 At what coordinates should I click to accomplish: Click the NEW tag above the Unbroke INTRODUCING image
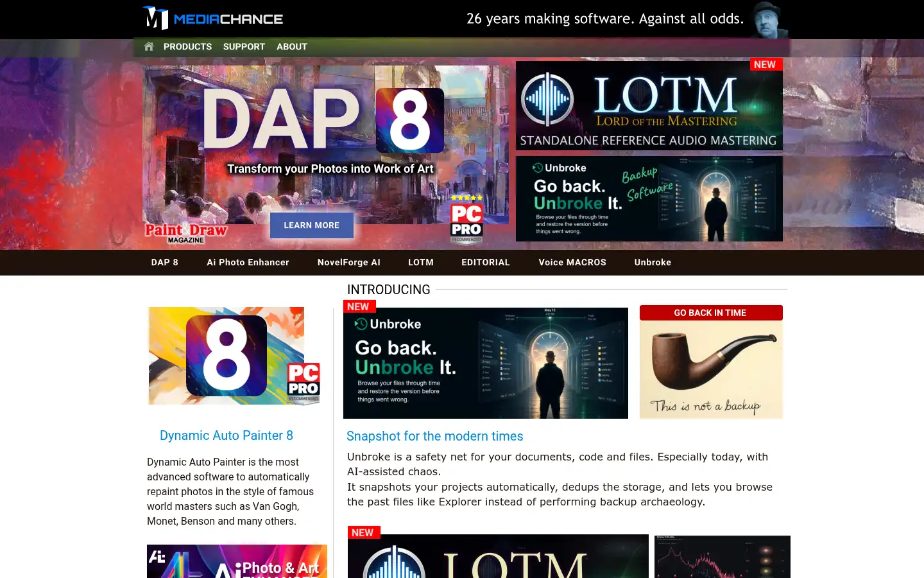click(359, 306)
